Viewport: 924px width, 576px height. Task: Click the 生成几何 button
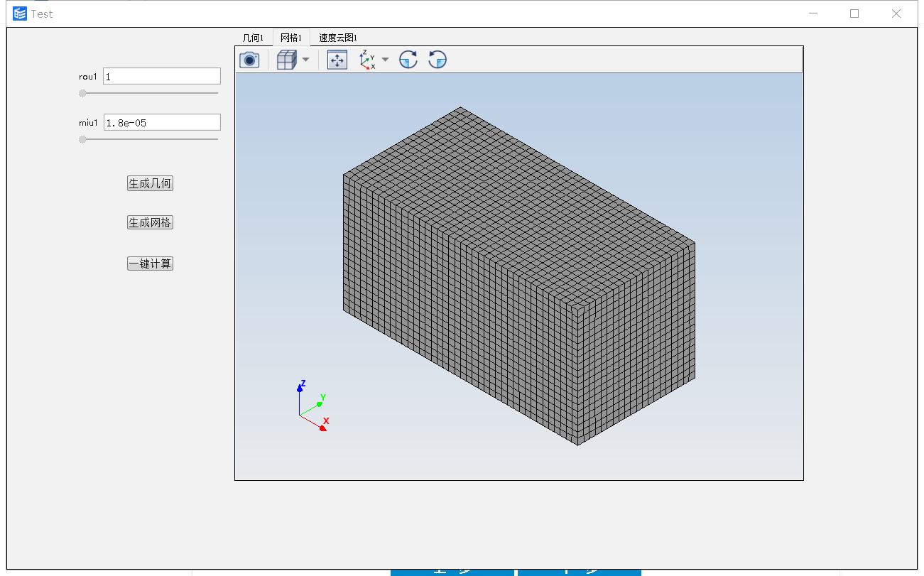pyautogui.click(x=150, y=183)
